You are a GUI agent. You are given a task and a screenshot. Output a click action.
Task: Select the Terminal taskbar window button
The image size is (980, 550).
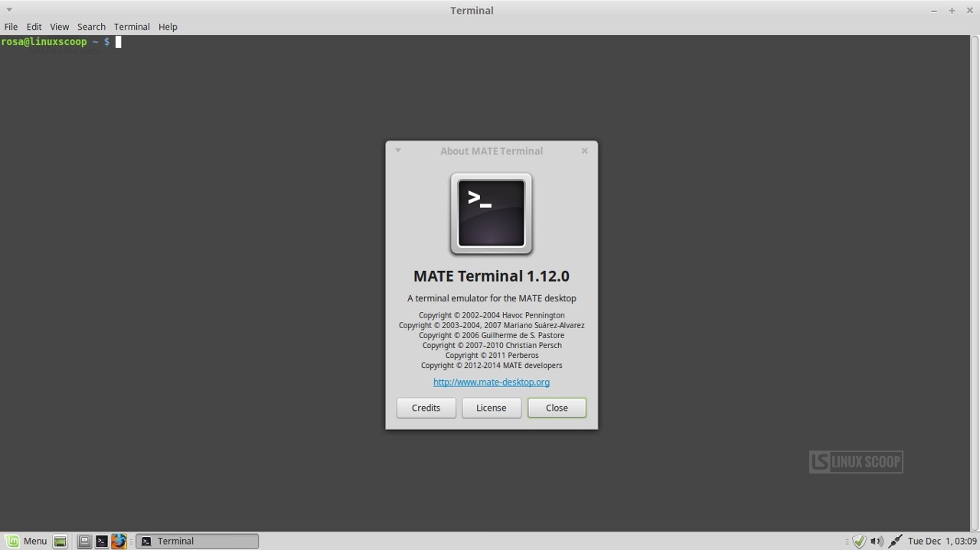[198, 541]
